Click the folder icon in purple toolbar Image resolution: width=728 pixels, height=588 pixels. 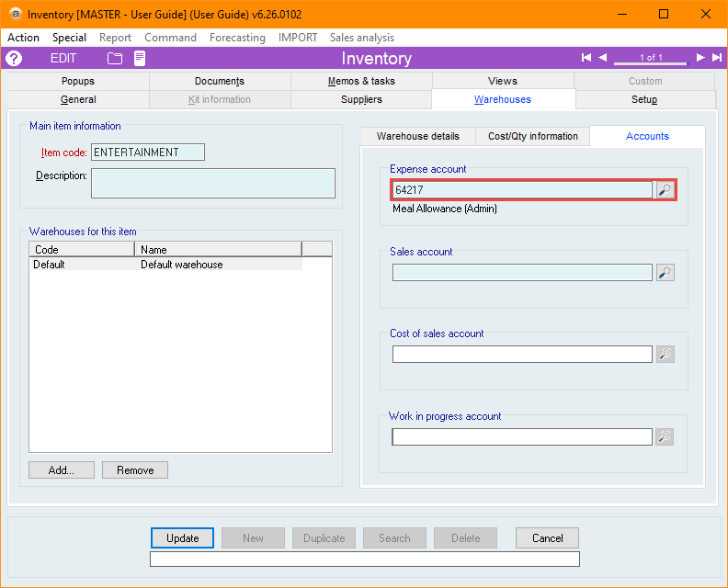[115, 59]
